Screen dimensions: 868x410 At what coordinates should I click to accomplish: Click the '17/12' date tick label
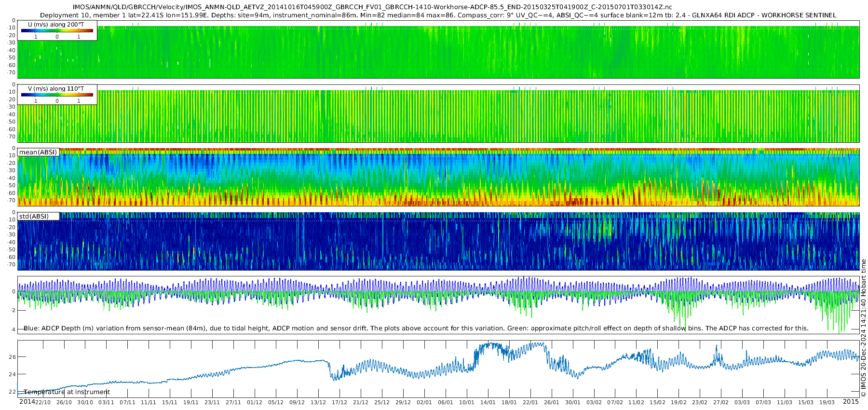[339, 402]
